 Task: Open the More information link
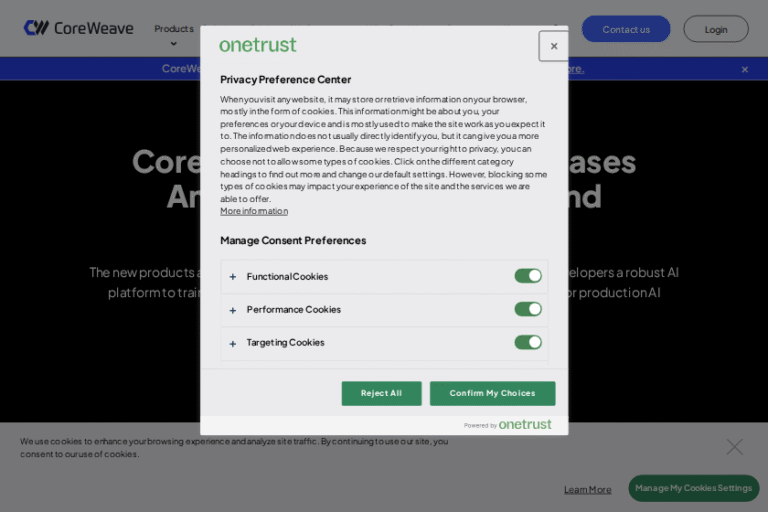[254, 211]
